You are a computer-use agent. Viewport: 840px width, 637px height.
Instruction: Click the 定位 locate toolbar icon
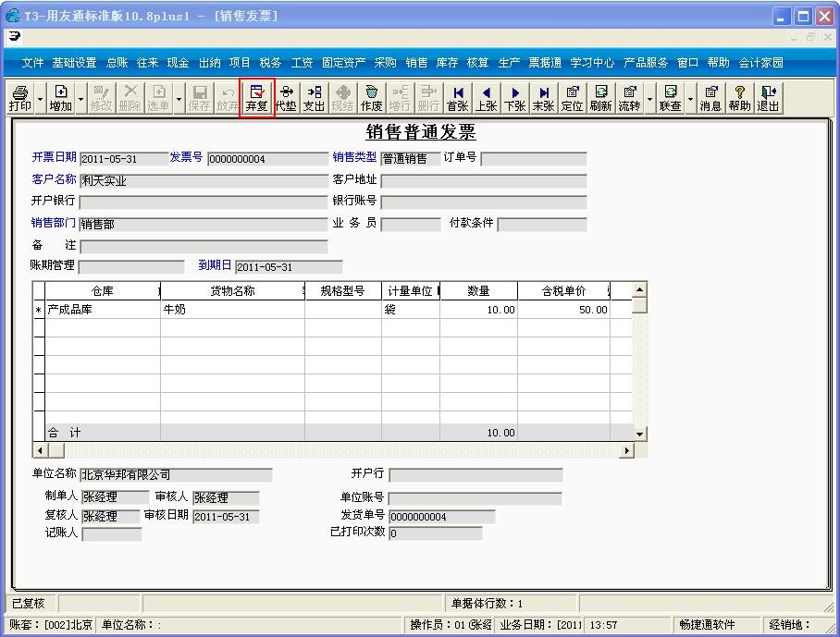[x=572, y=98]
